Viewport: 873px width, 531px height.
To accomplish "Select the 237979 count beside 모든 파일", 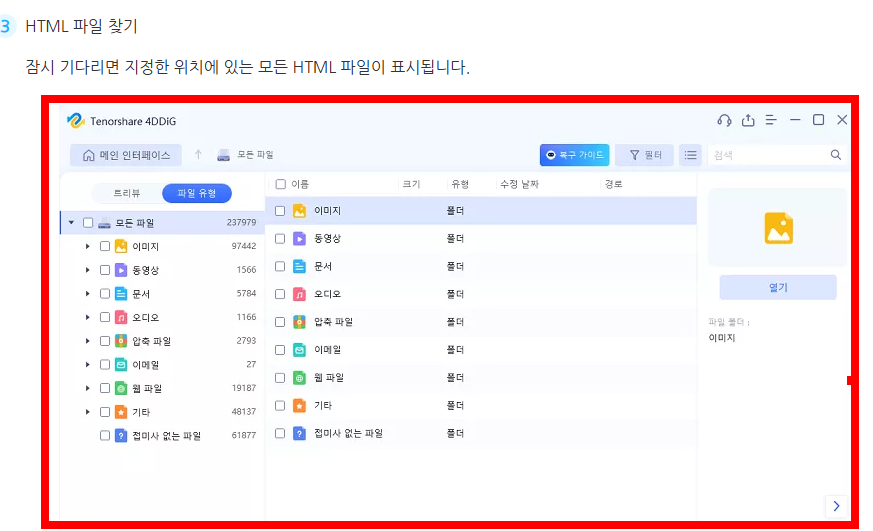I will (241, 223).
